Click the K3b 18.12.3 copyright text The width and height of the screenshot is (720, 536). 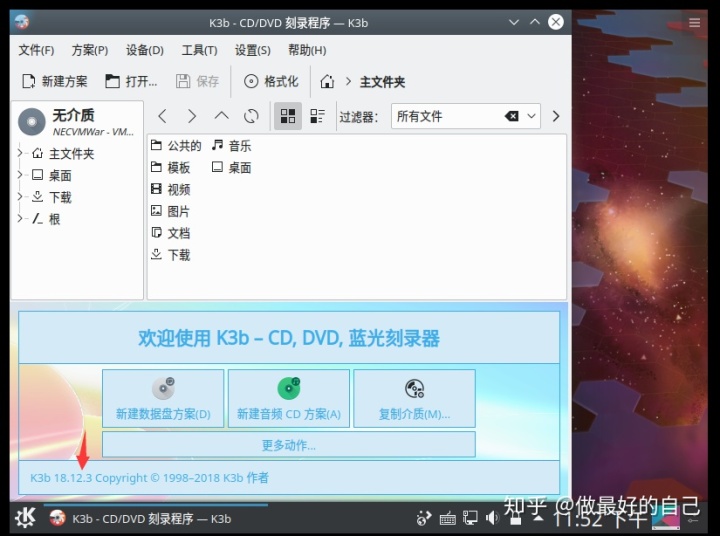(149, 478)
